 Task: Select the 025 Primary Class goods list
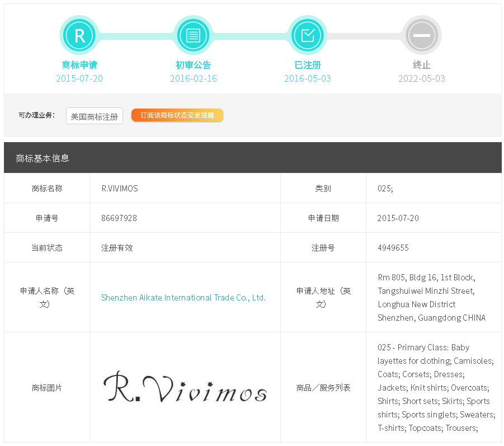[436, 388]
